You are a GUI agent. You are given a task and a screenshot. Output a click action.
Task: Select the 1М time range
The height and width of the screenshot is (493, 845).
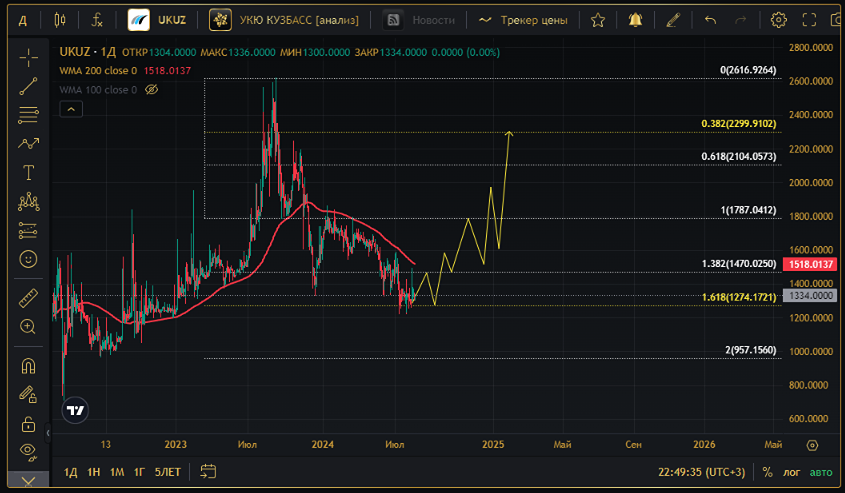point(117,472)
